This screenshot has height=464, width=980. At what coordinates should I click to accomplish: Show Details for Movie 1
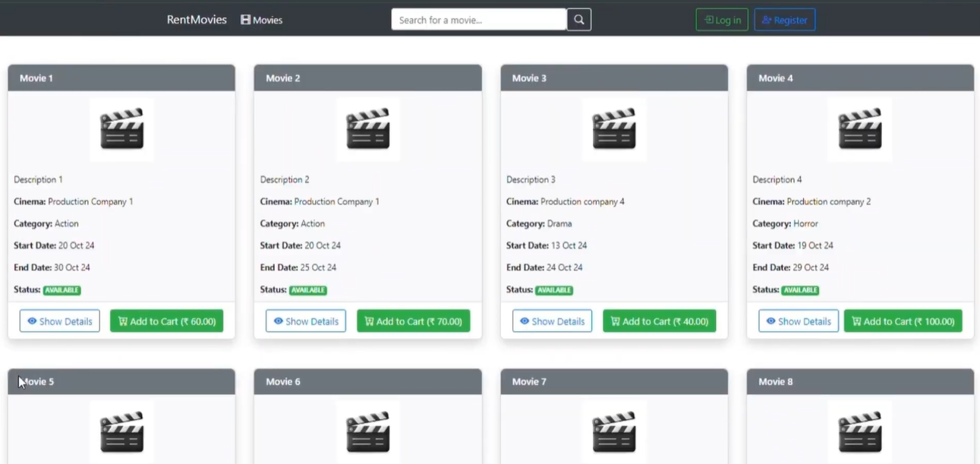[x=60, y=321]
